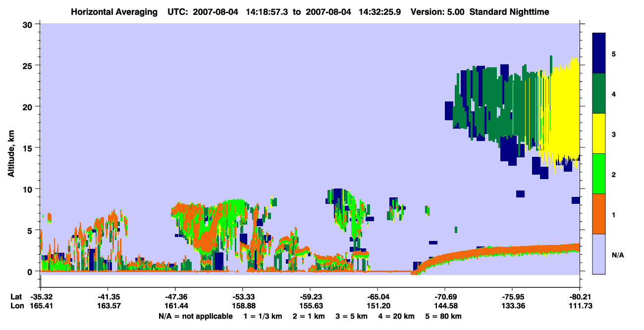The height and width of the screenshot is (330, 644).
Task: Click the lavender N/A colorbar segment
Action: click(599, 254)
